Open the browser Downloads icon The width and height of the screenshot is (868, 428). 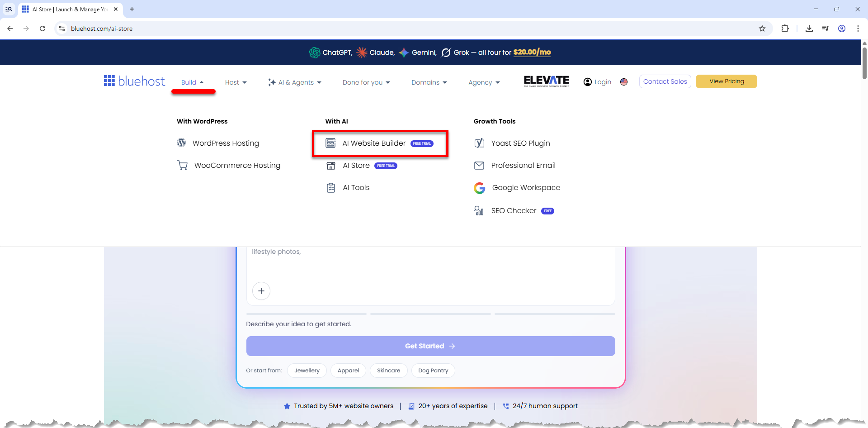(809, 29)
